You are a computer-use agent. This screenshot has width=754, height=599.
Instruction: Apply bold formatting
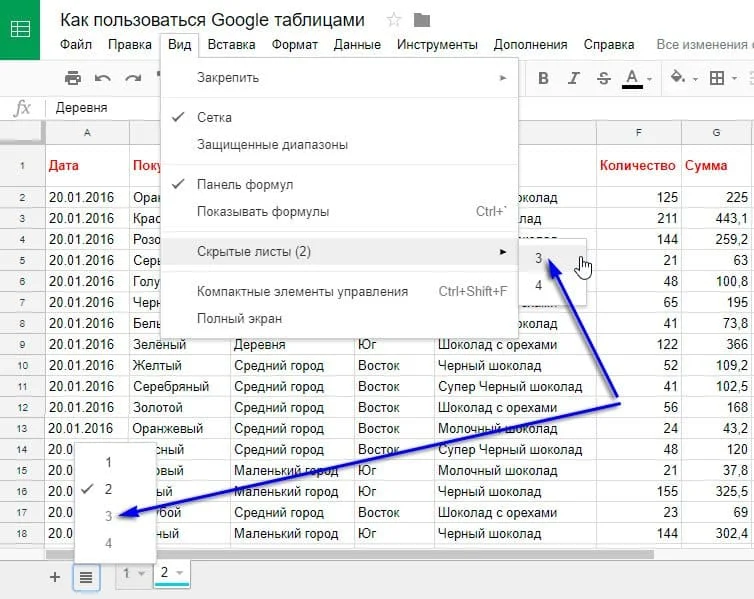[543, 78]
